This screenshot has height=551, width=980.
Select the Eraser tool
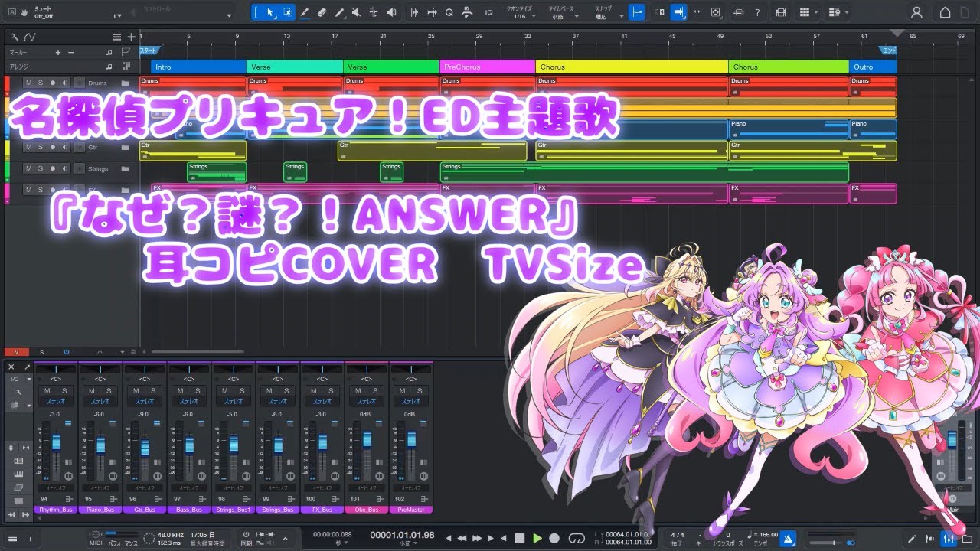click(322, 12)
